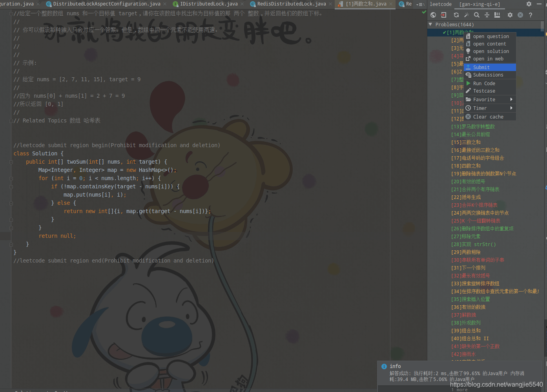Fold the if containsKey block
This screenshot has height=392, width=547.
[11, 186]
